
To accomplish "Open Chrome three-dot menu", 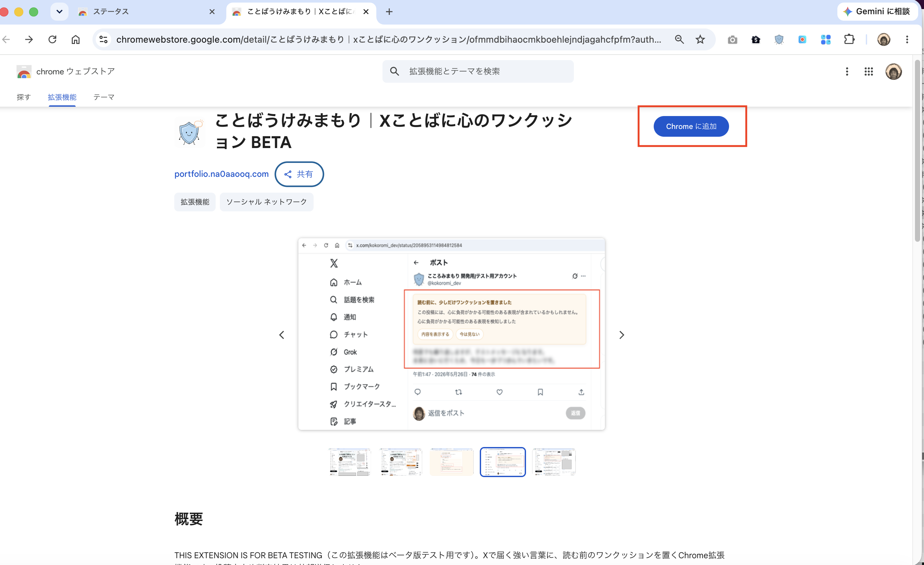I will pos(907,39).
